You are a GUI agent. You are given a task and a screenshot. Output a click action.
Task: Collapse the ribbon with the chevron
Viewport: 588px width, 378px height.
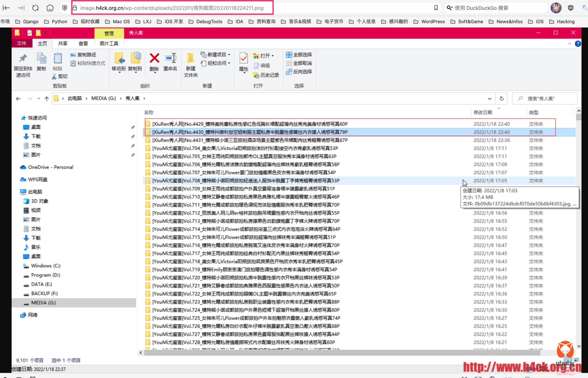569,44
